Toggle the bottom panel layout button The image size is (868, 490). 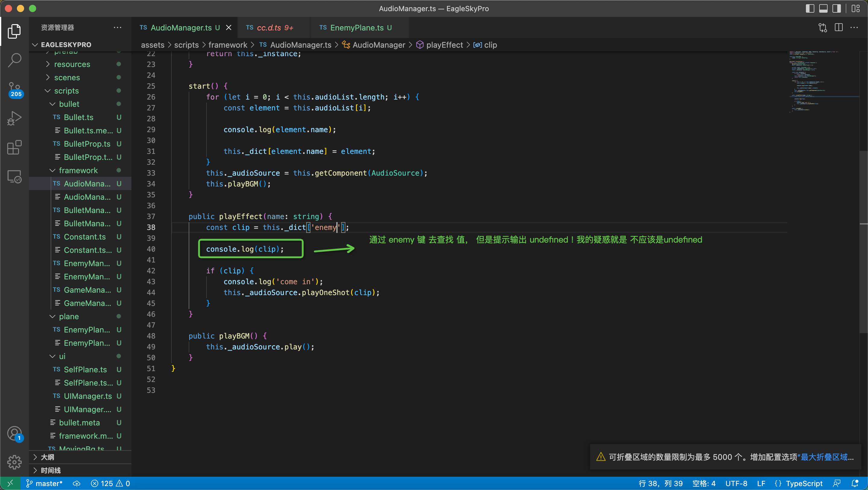point(823,8)
